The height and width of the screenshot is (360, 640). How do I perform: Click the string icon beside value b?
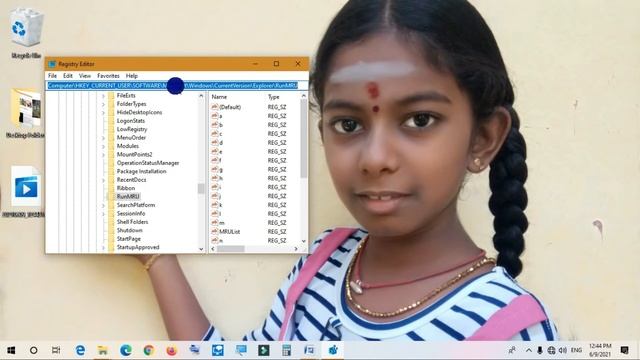(215, 125)
